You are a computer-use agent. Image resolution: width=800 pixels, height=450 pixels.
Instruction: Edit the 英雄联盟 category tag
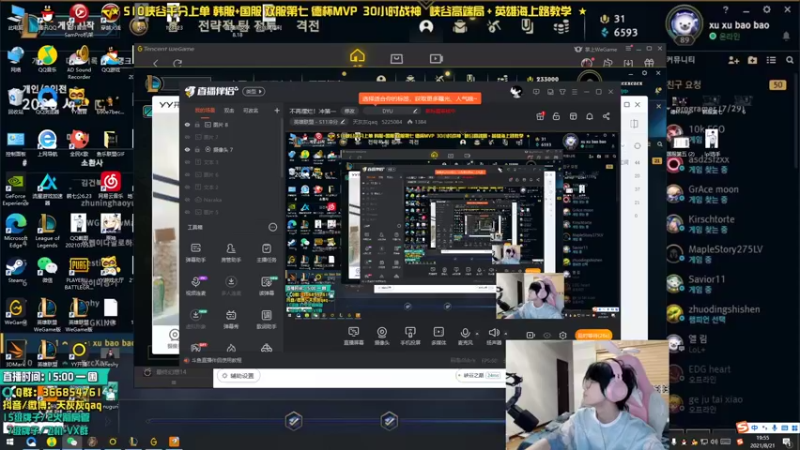pos(319,122)
